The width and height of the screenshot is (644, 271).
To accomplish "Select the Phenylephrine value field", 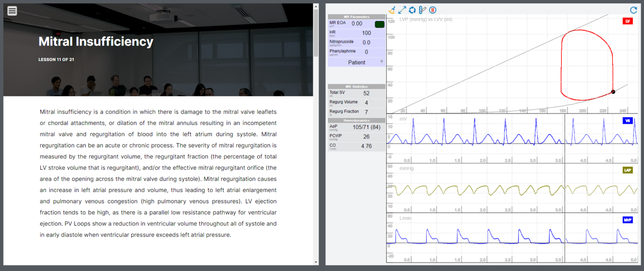I will [x=366, y=52].
